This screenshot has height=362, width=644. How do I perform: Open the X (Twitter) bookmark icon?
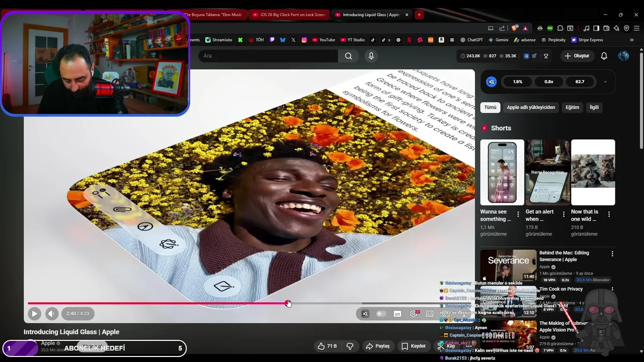tap(293, 40)
